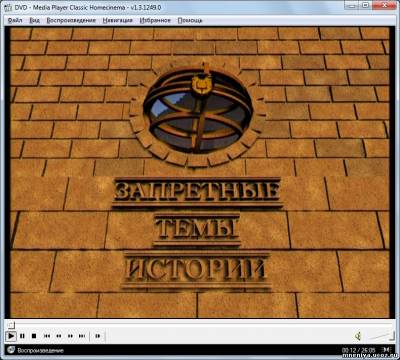Stop the video playback
The image size is (400, 360).
(x=34, y=336)
